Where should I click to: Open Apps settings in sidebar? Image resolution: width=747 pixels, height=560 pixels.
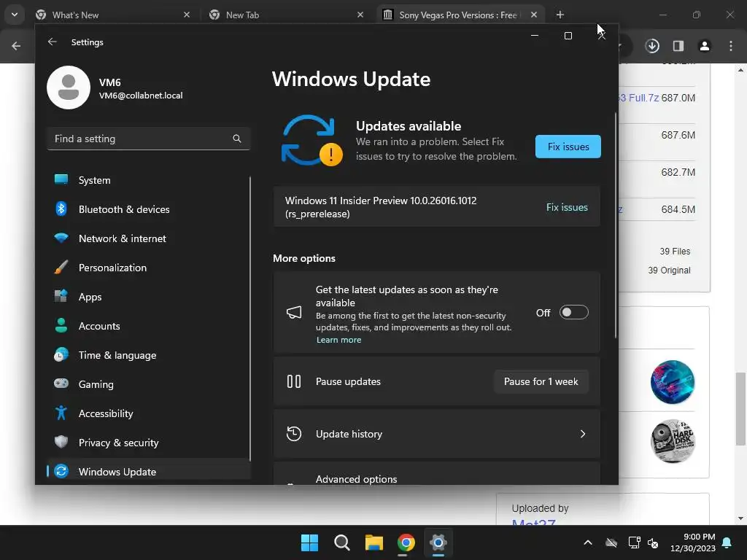coord(148,297)
